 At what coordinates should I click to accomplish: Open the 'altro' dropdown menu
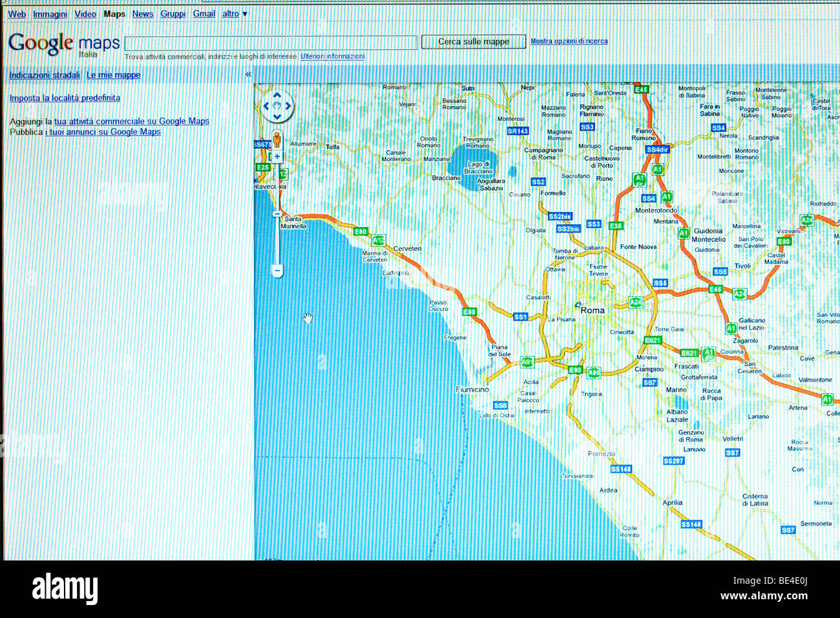point(235,14)
